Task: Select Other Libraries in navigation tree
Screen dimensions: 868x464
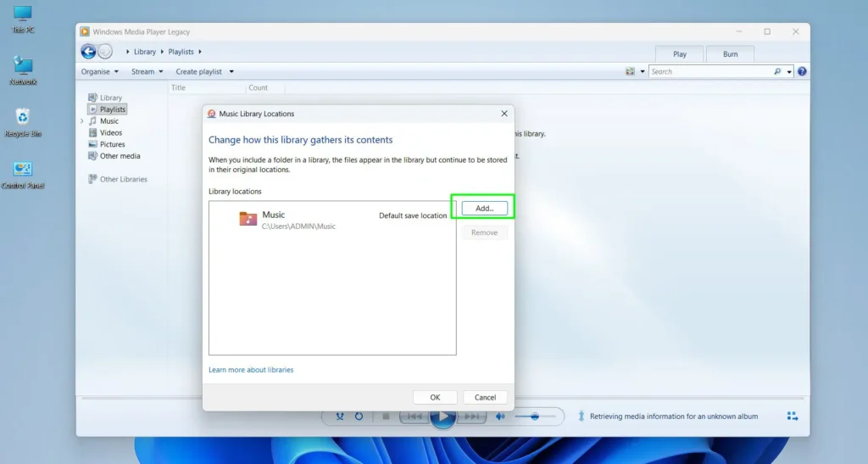Action: (124, 179)
